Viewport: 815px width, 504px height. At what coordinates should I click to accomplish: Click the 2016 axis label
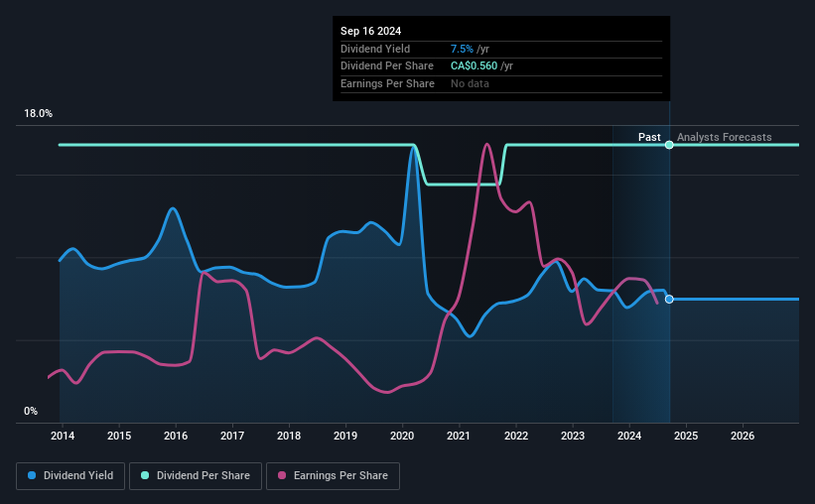(176, 436)
